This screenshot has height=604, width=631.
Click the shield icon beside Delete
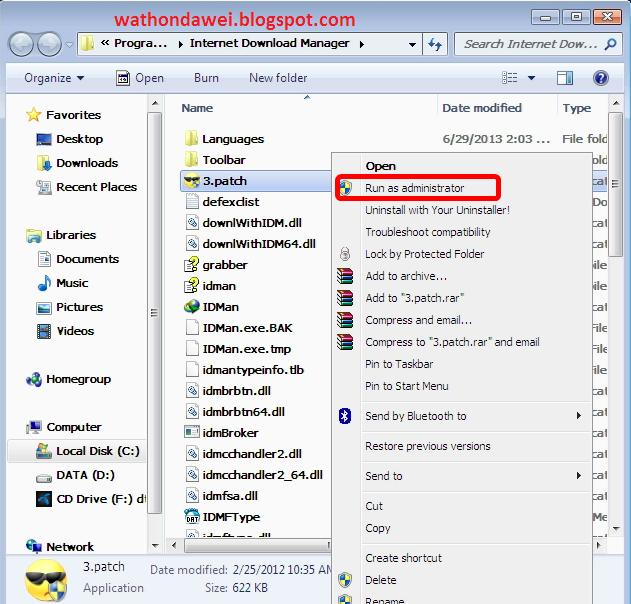(x=345, y=580)
